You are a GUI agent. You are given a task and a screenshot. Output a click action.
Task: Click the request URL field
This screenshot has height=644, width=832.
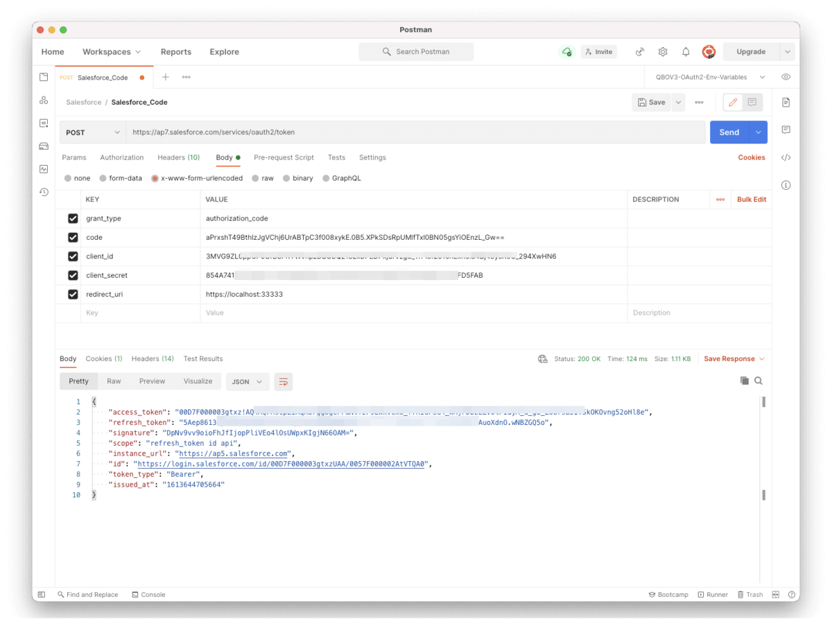[x=415, y=132]
